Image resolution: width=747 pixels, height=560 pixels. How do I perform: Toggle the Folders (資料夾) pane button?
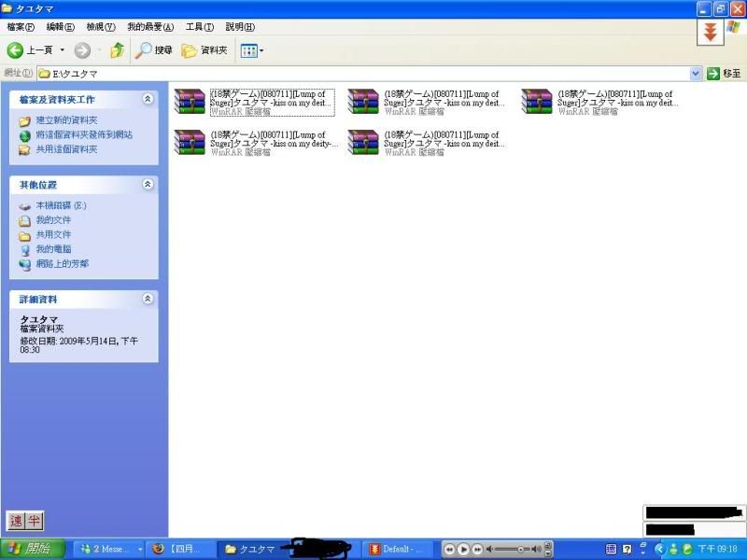pos(204,50)
